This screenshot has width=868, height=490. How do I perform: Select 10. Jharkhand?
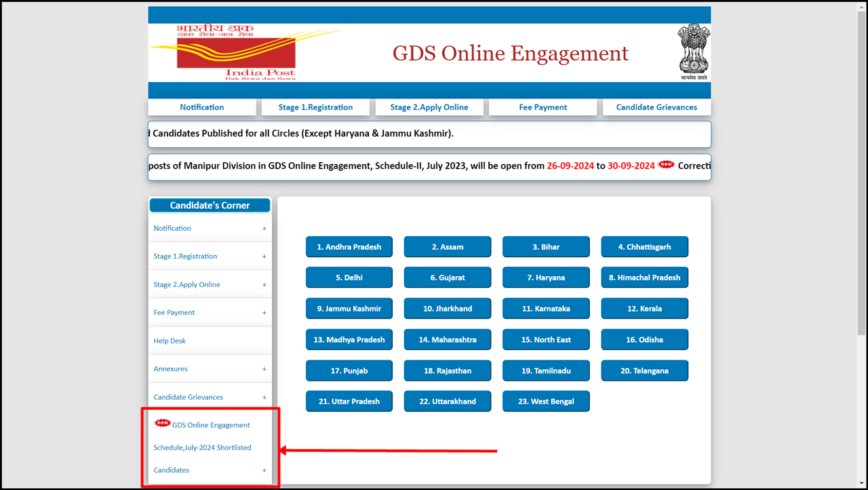(x=448, y=309)
